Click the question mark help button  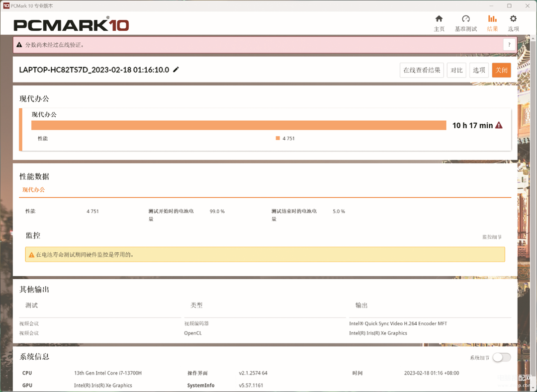tap(509, 45)
